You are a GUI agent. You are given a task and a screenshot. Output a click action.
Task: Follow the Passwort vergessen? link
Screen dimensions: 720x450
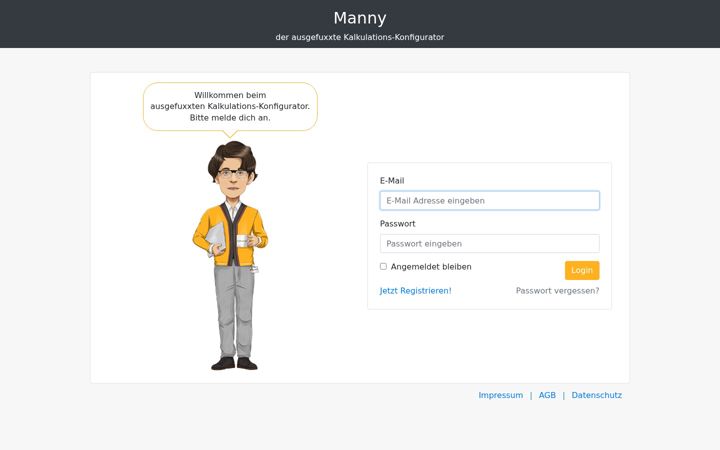557,291
